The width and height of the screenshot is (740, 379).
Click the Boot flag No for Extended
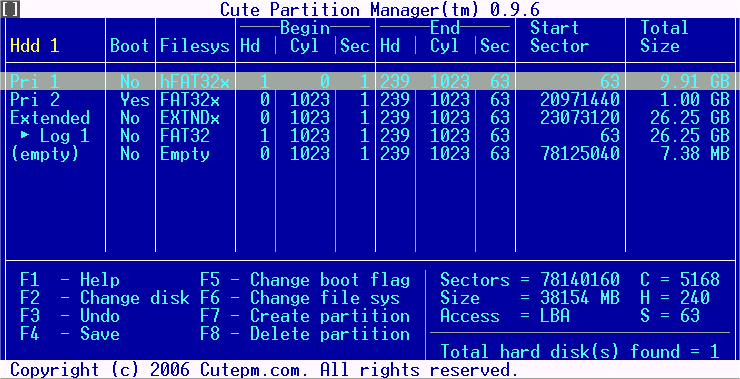click(130, 118)
